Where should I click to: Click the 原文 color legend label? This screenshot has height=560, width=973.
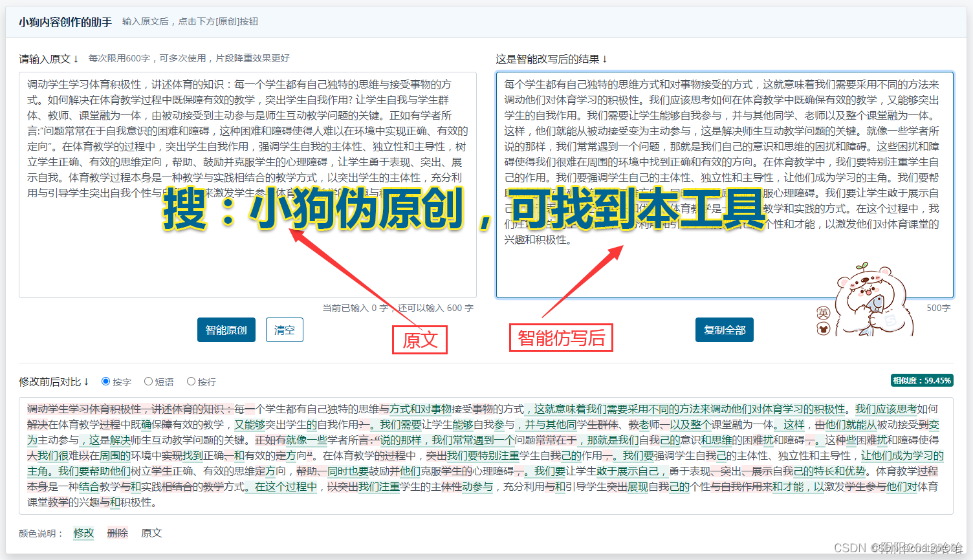[x=151, y=533]
